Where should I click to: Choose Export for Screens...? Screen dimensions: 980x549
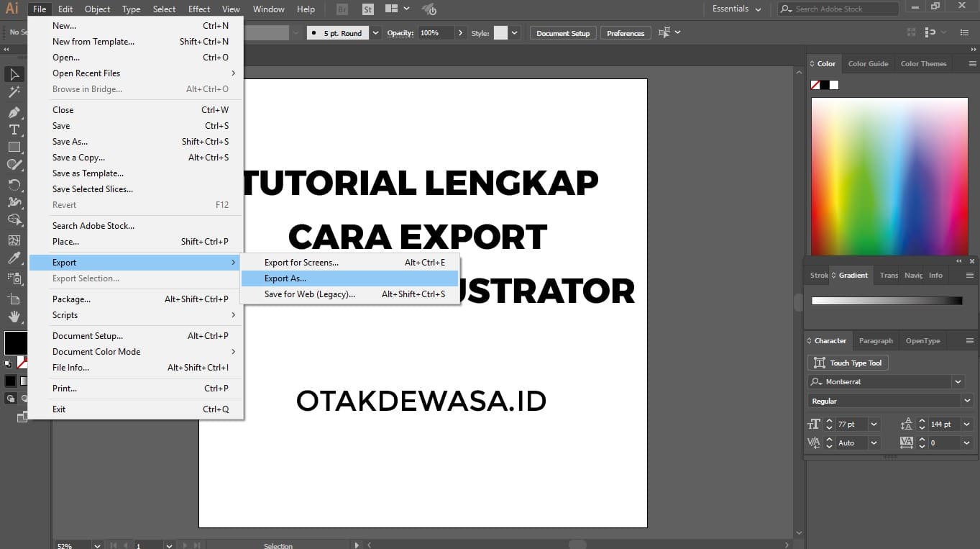pos(350,263)
